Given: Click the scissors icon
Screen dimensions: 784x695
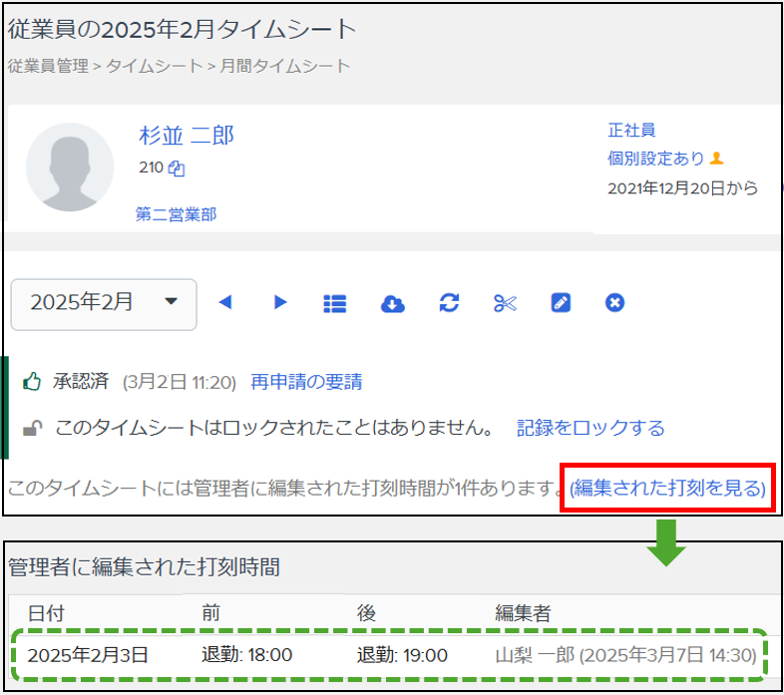Looking at the screenshot, I should 505,303.
